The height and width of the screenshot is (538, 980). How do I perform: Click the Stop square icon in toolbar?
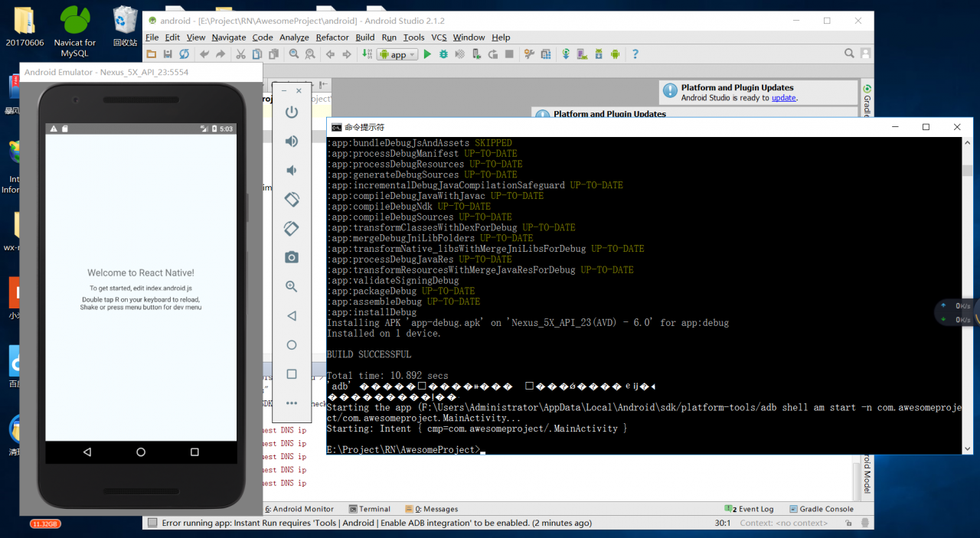509,54
